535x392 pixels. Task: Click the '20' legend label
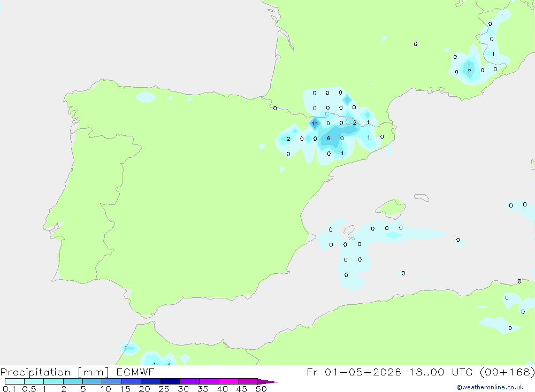pyautogui.click(x=144, y=389)
